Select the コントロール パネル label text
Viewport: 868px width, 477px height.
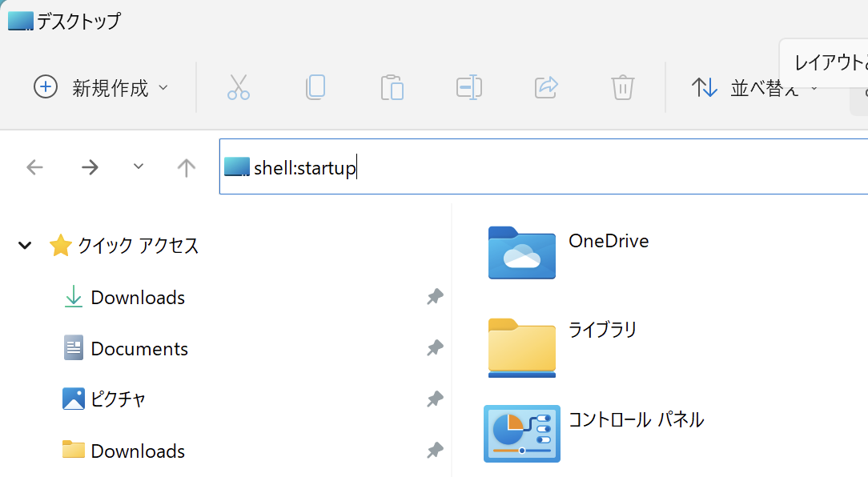pyautogui.click(x=636, y=419)
